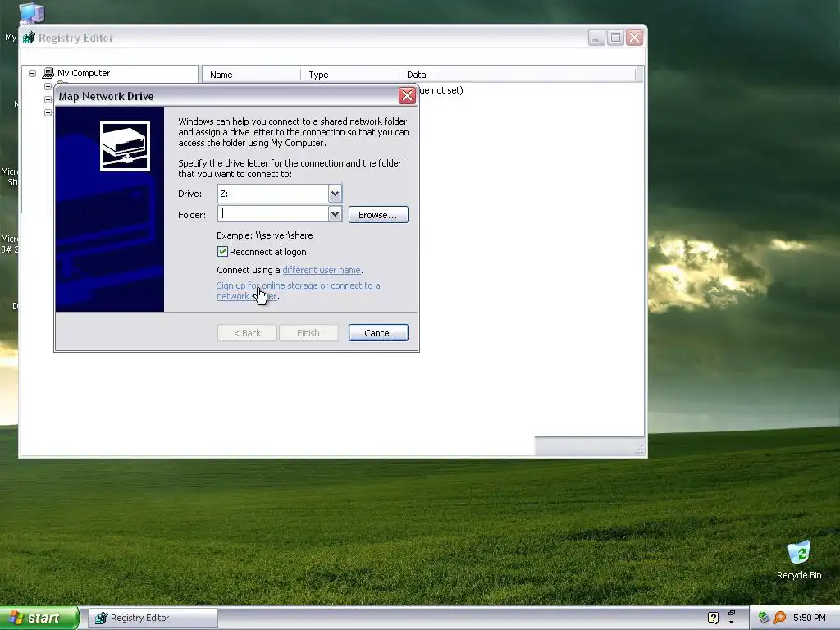The height and width of the screenshot is (630, 840).
Task: Click the taskbar clock showing 5:50 PM
Action: (810, 618)
